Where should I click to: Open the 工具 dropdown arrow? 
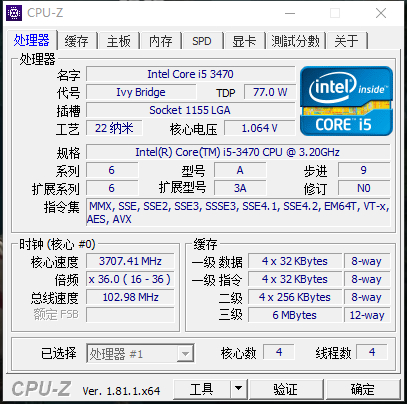pyautogui.click(x=238, y=388)
